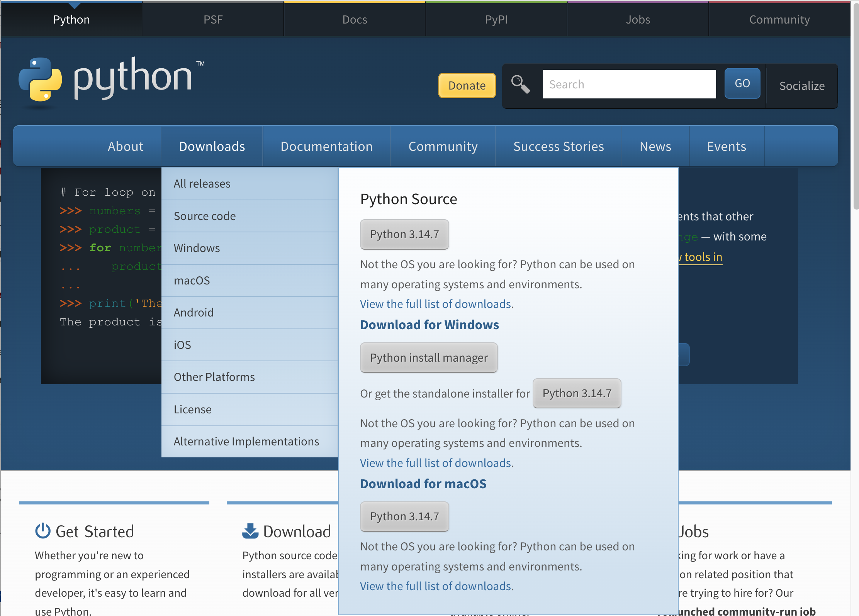Click the Python Source heading

(x=409, y=199)
